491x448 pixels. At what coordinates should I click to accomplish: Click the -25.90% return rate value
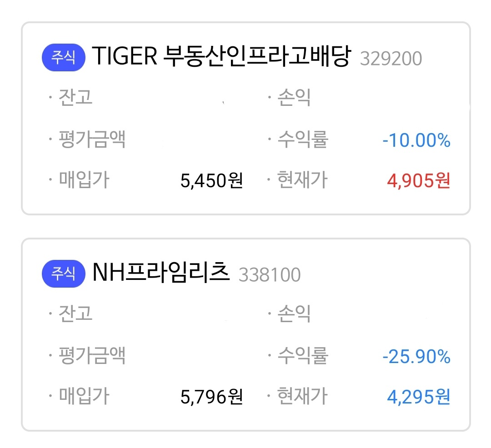(x=416, y=357)
